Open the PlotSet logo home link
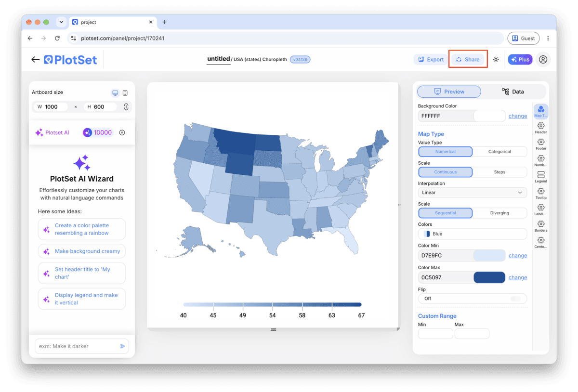The width and height of the screenshot is (578, 392). pos(70,60)
